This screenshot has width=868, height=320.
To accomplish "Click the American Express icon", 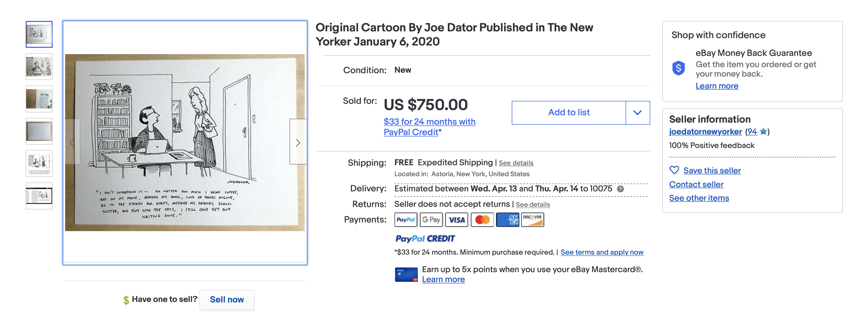I will (508, 220).
